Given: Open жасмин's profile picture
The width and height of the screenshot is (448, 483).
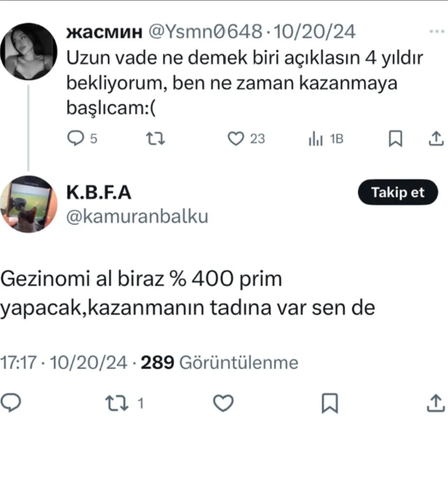Looking at the screenshot, I should click(29, 51).
